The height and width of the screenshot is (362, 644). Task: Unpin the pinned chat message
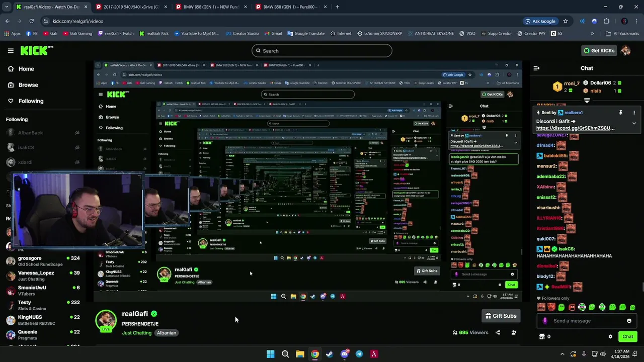click(621, 113)
